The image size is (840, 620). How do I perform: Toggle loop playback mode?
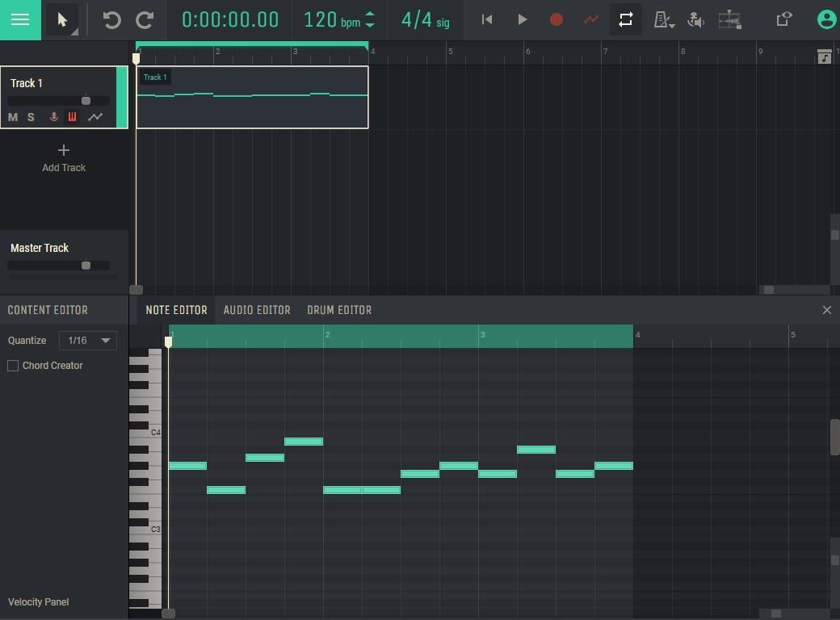pyautogui.click(x=625, y=19)
